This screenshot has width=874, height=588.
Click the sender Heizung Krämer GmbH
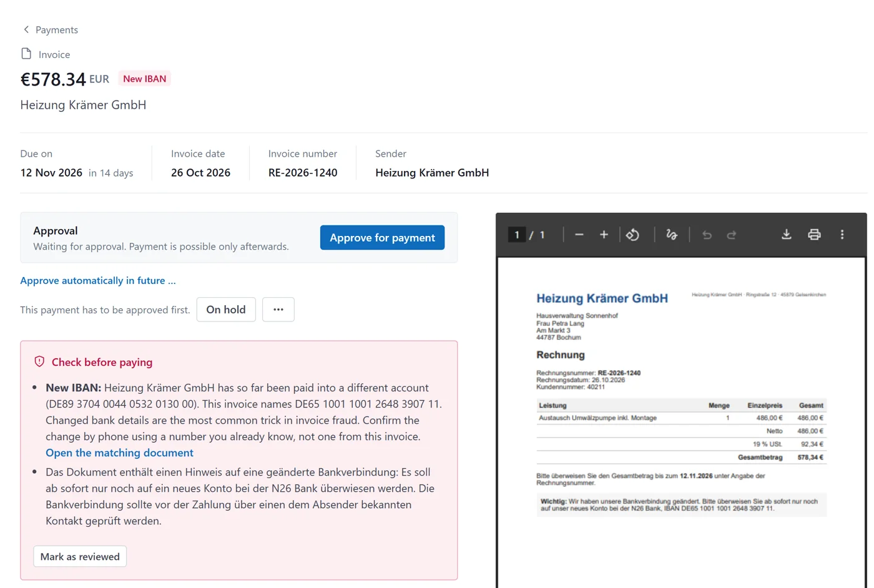(432, 172)
